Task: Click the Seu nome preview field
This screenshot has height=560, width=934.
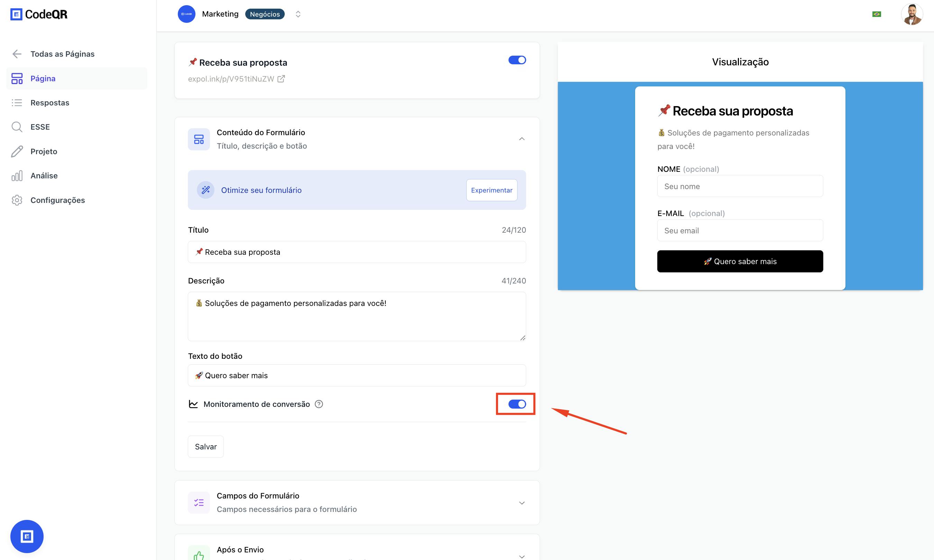Action: [x=740, y=186]
